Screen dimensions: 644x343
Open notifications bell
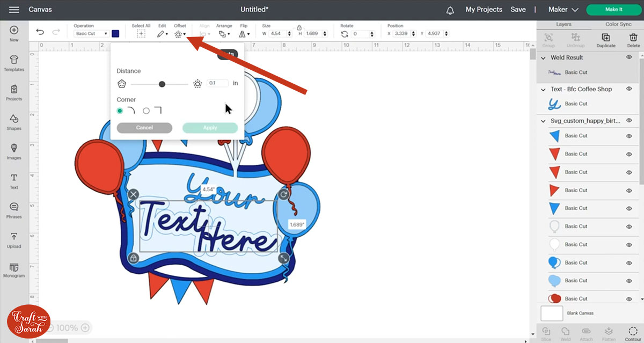[450, 10]
